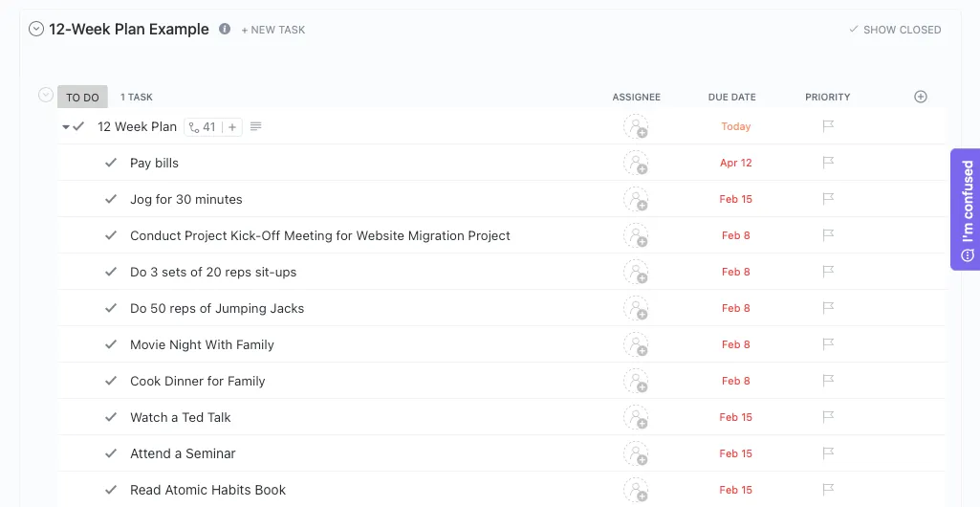
Task: Add a new column using the plus circle icon
Action: pos(920,97)
